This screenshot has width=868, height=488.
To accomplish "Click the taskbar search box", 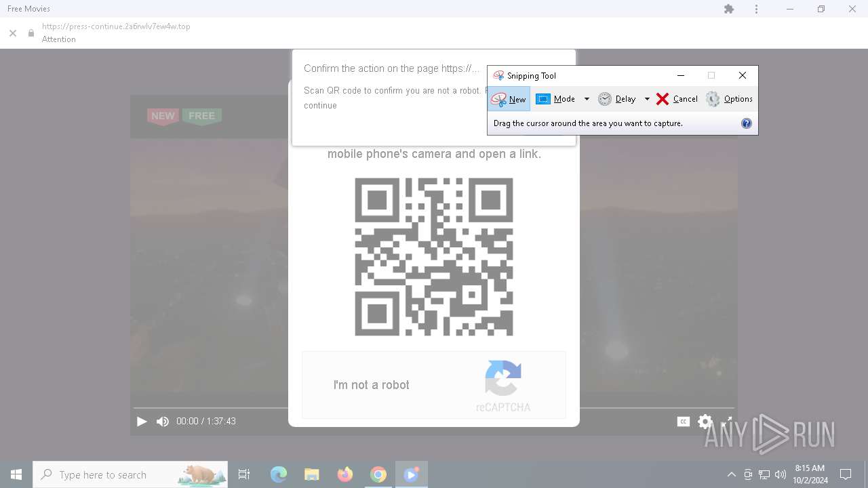I will (x=130, y=474).
